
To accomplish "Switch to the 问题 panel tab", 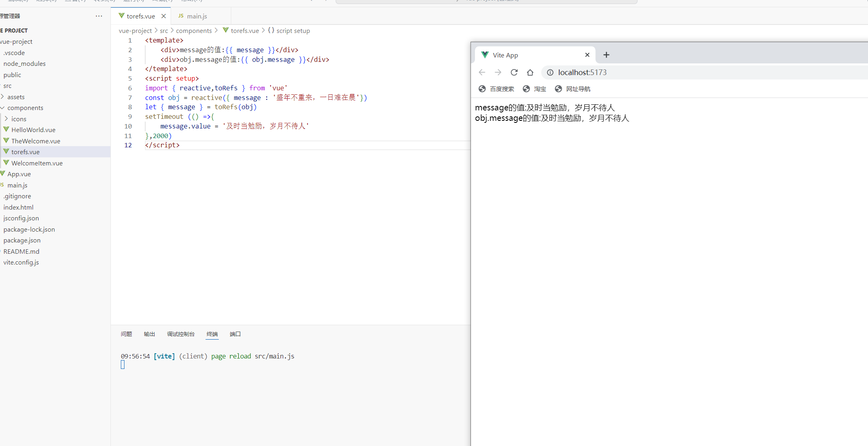I will click(x=126, y=334).
